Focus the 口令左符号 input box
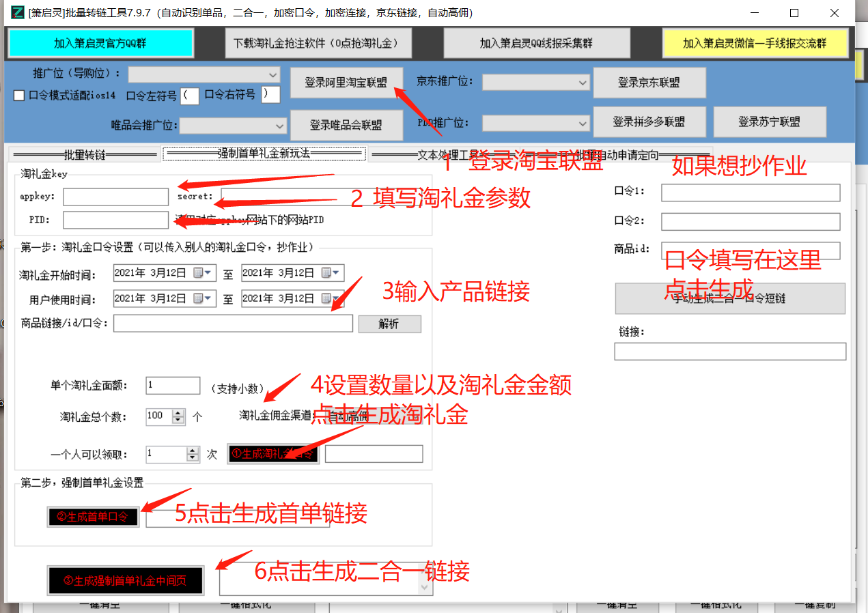The width and height of the screenshot is (868, 613). (x=191, y=96)
